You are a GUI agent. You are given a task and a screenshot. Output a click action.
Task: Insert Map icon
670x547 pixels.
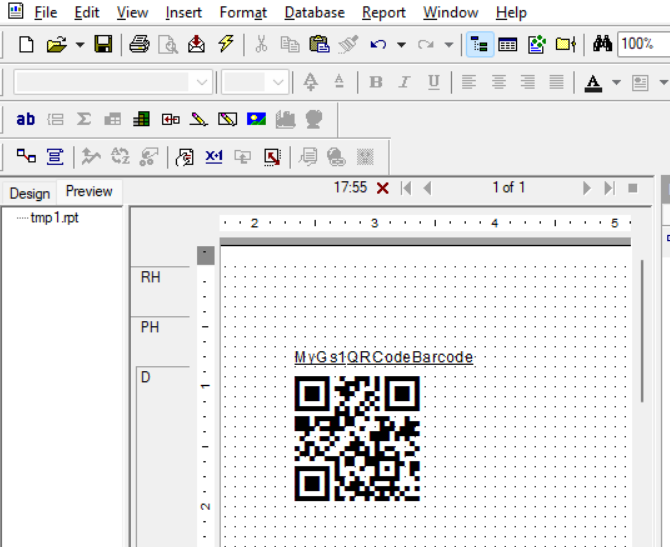pyautogui.click(x=314, y=119)
